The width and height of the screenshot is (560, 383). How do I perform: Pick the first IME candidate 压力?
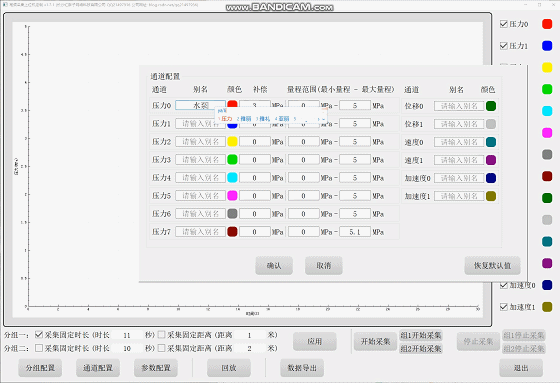226,119
